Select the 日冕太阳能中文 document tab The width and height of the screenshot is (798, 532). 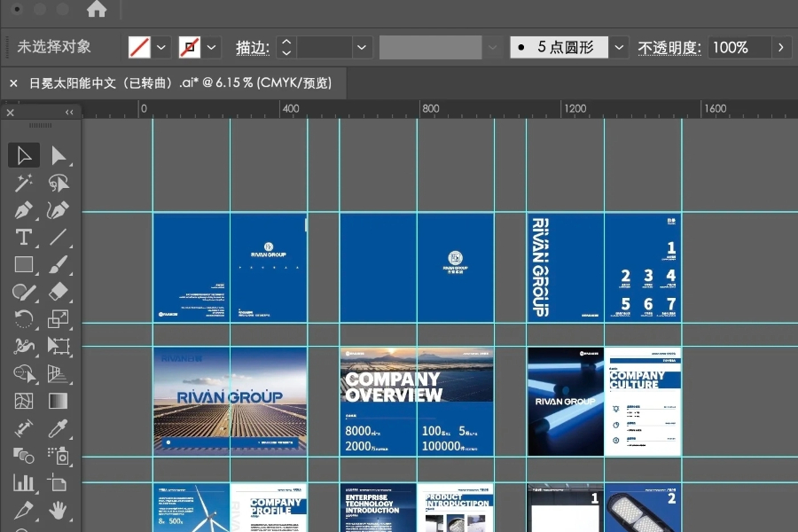click(x=180, y=83)
